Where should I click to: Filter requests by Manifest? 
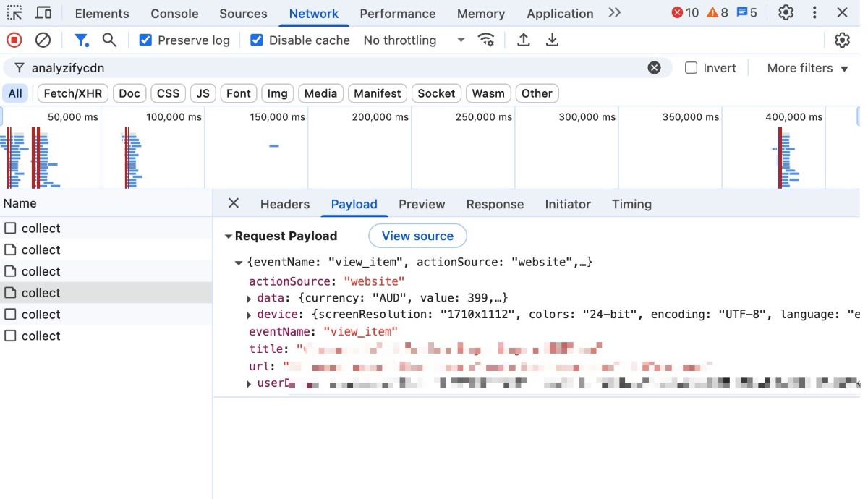(378, 93)
